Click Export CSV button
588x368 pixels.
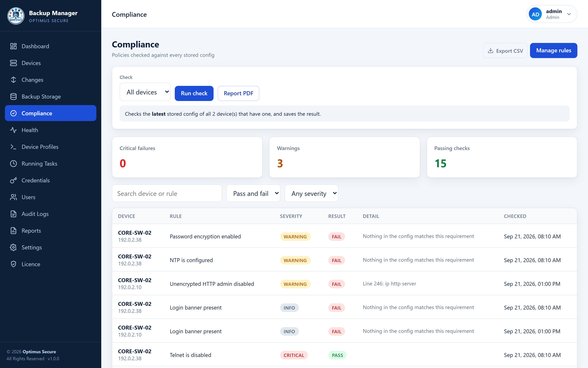(x=505, y=51)
